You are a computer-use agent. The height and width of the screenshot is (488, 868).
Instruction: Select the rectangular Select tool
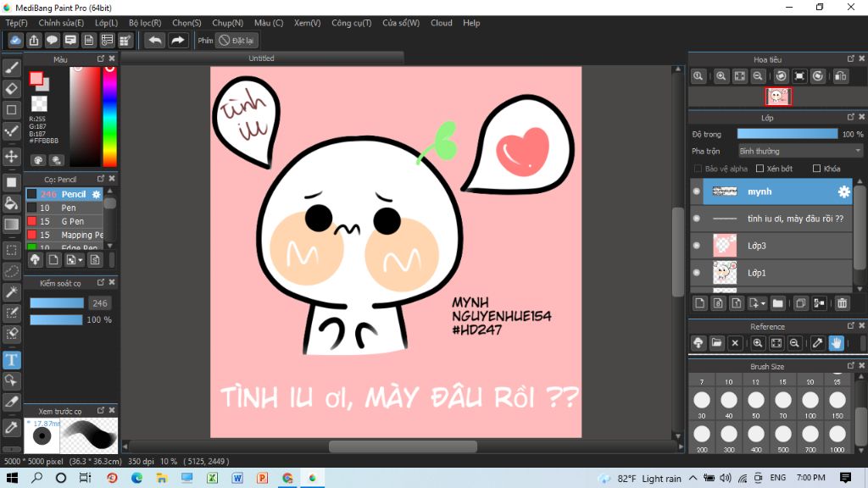click(x=12, y=250)
